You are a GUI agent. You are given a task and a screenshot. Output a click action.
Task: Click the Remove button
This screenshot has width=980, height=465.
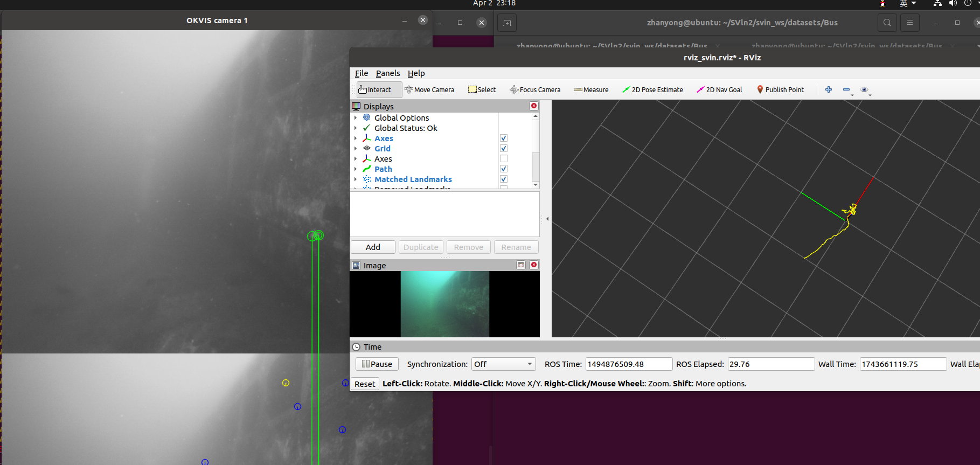pyautogui.click(x=469, y=247)
